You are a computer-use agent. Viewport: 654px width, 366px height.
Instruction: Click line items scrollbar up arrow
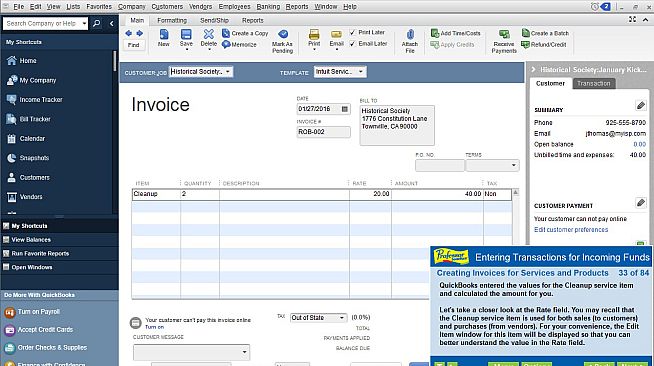(516, 193)
